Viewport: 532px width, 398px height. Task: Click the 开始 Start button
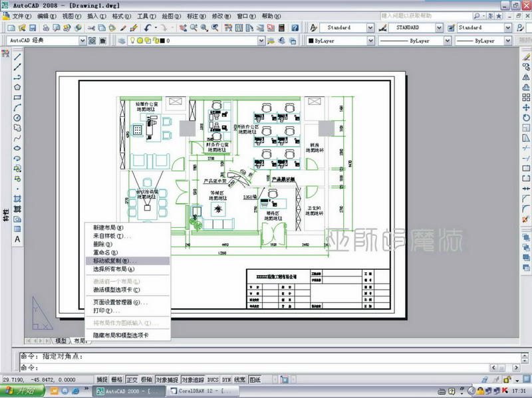pyautogui.click(x=22, y=391)
